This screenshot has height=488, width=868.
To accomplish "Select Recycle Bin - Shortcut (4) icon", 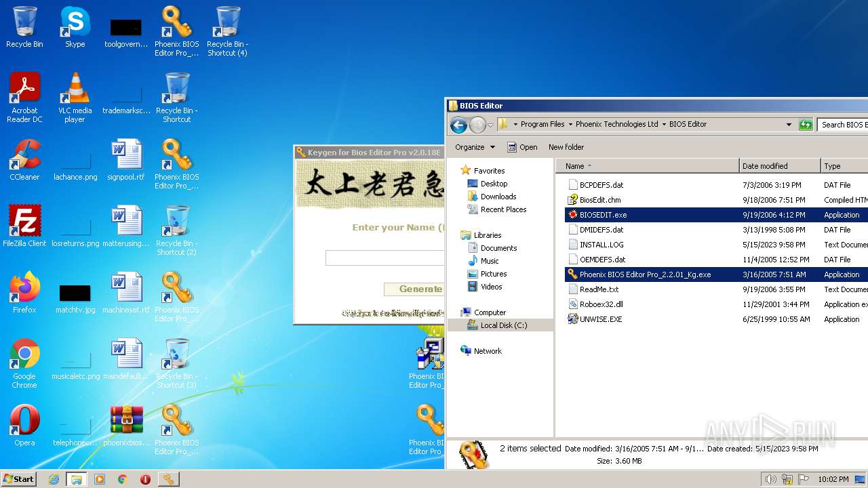I will coord(227,31).
